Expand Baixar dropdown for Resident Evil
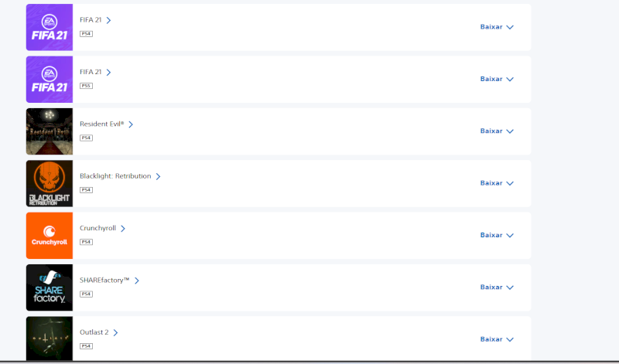The width and height of the screenshot is (619, 364). point(497,131)
